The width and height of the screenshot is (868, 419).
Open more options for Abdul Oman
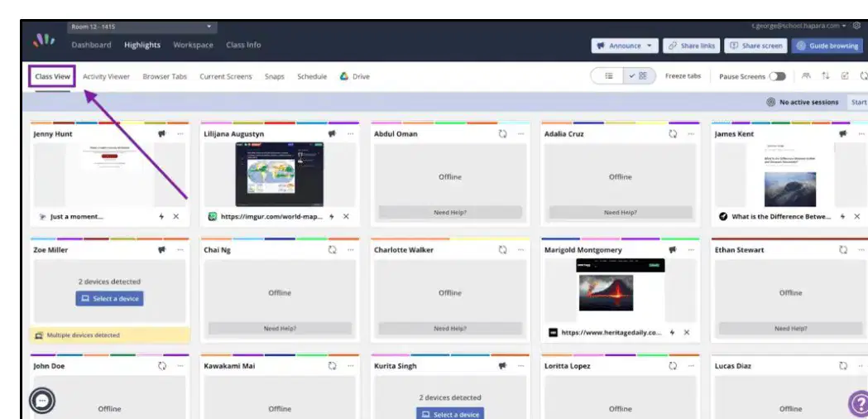[x=520, y=134]
